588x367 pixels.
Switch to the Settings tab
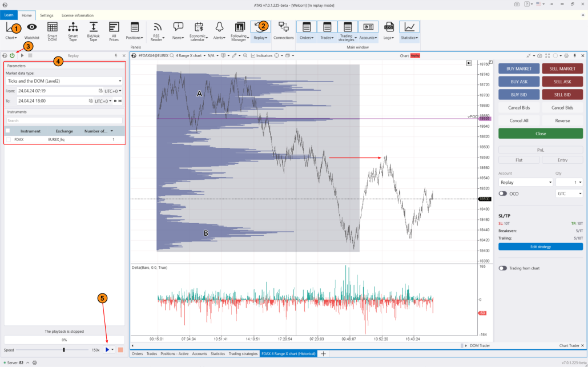pyautogui.click(x=46, y=15)
